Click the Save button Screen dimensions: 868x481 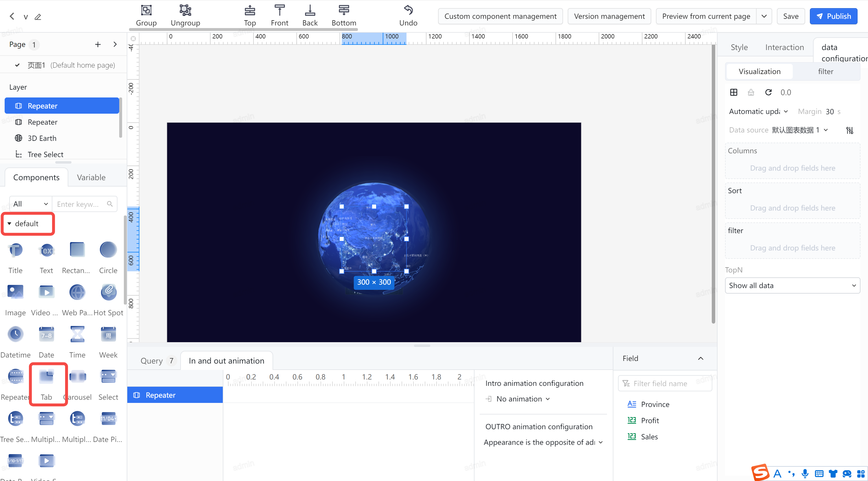coord(790,16)
